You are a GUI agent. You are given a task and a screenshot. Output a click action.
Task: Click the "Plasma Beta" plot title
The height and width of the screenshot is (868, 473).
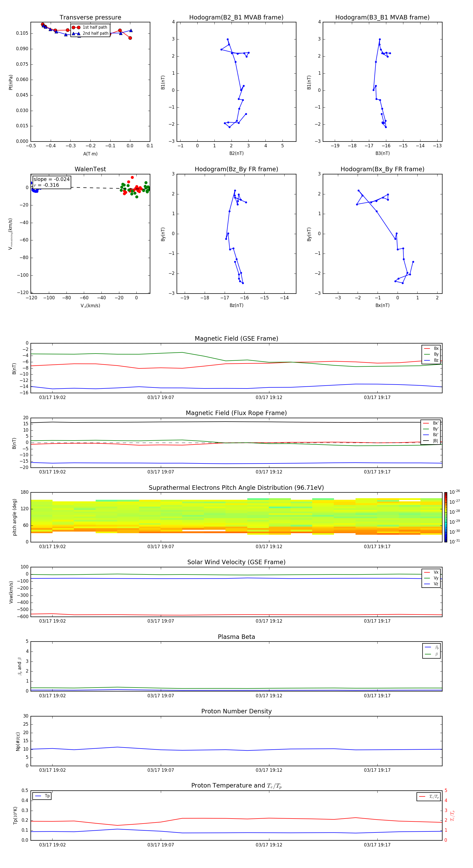click(236, 637)
